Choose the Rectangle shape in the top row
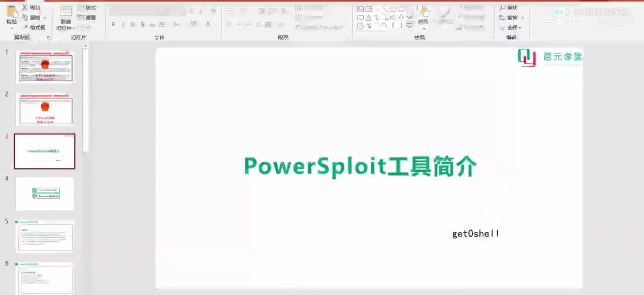The width and height of the screenshot is (644, 295). click(x=393, y=9)
